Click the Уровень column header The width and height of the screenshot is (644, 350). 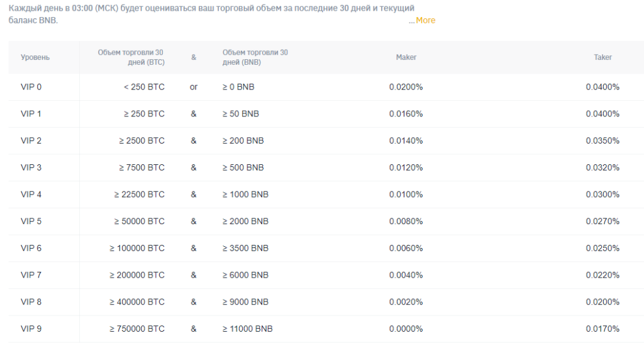tap(35, 57)
